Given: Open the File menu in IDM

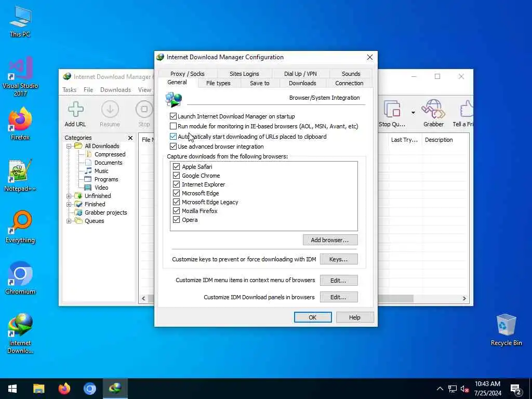Looking at the screenshot, I should (88, 89).
